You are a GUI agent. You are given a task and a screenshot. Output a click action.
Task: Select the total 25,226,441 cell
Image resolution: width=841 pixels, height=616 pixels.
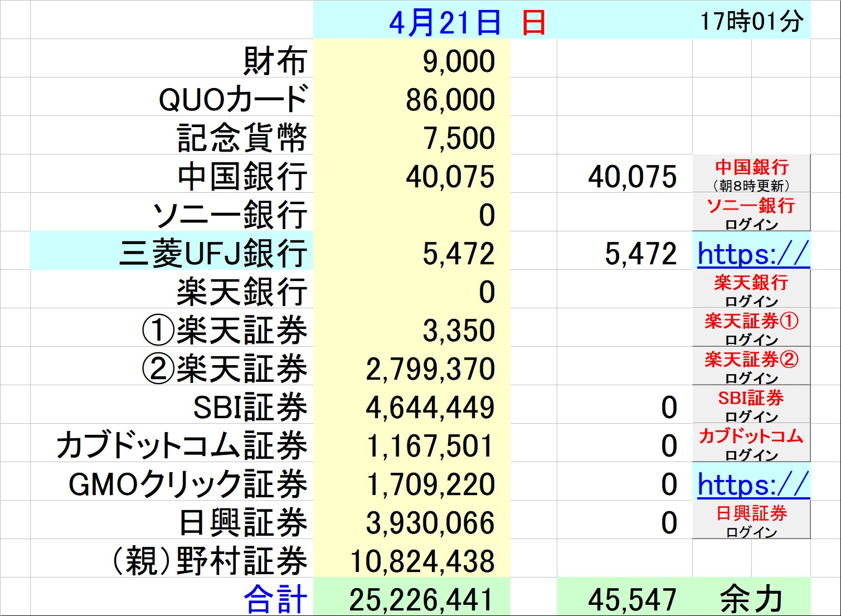point(412,596)
